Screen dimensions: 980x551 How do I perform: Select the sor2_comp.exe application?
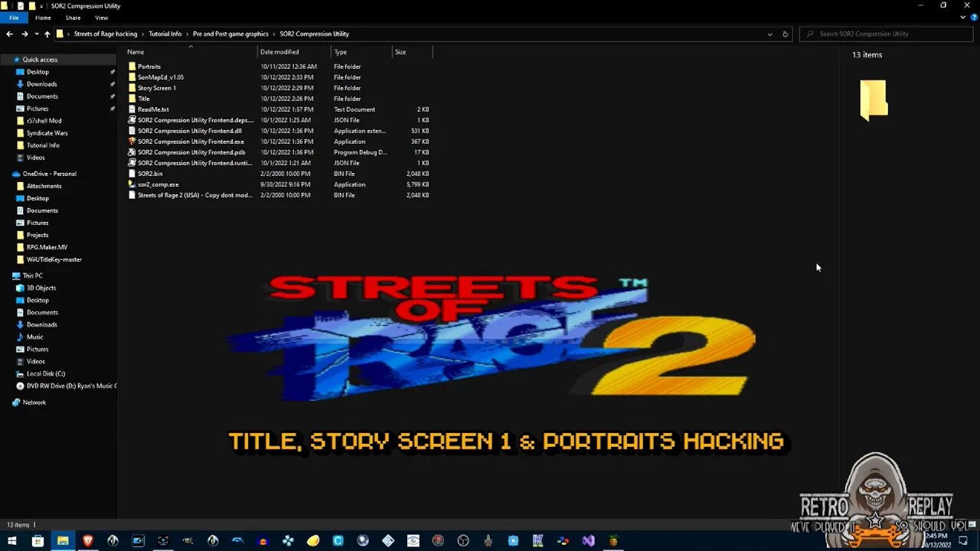(158, 184)
